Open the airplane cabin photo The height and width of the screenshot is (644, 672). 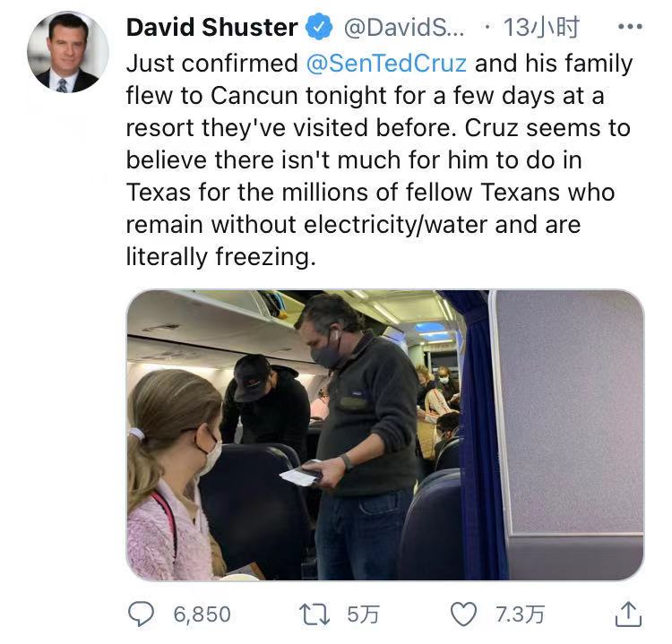[x=384, y=434]
